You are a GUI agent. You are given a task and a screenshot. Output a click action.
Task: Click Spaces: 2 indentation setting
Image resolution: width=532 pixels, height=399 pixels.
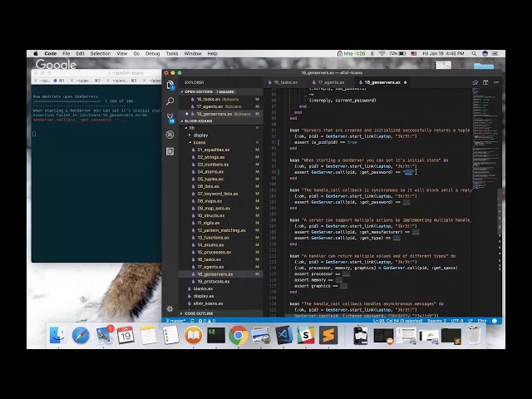437,321
